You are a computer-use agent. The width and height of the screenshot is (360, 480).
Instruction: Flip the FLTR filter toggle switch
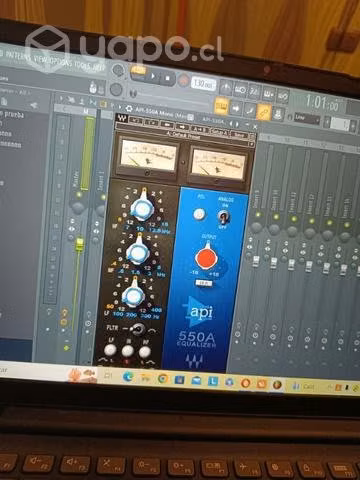coord(137,329)
